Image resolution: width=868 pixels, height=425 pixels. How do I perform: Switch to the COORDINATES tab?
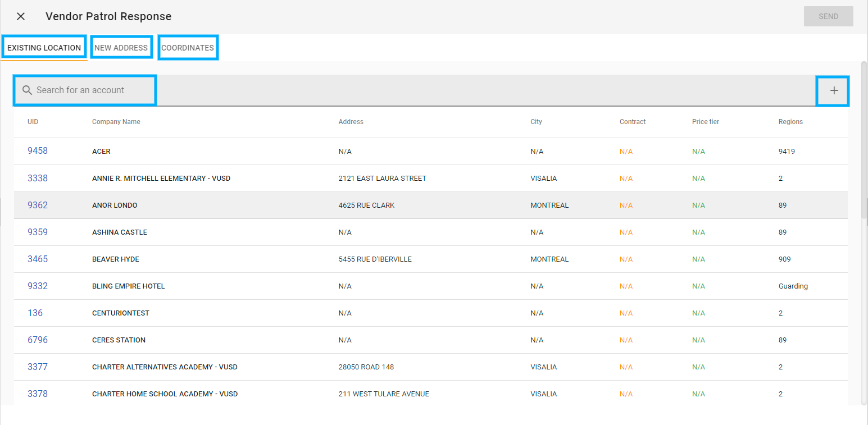188,47
